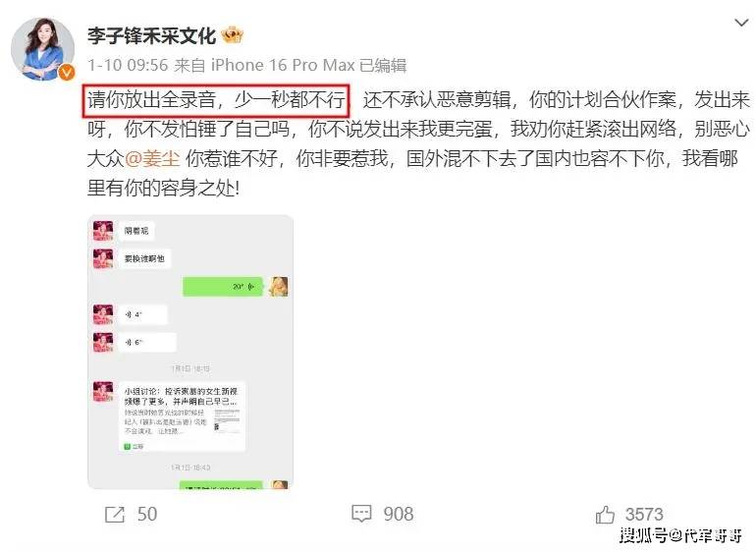Viewport: 756px width, 552px height.
Task: Click the @姜尘 mention link
Action: click(x=152, y=158)
